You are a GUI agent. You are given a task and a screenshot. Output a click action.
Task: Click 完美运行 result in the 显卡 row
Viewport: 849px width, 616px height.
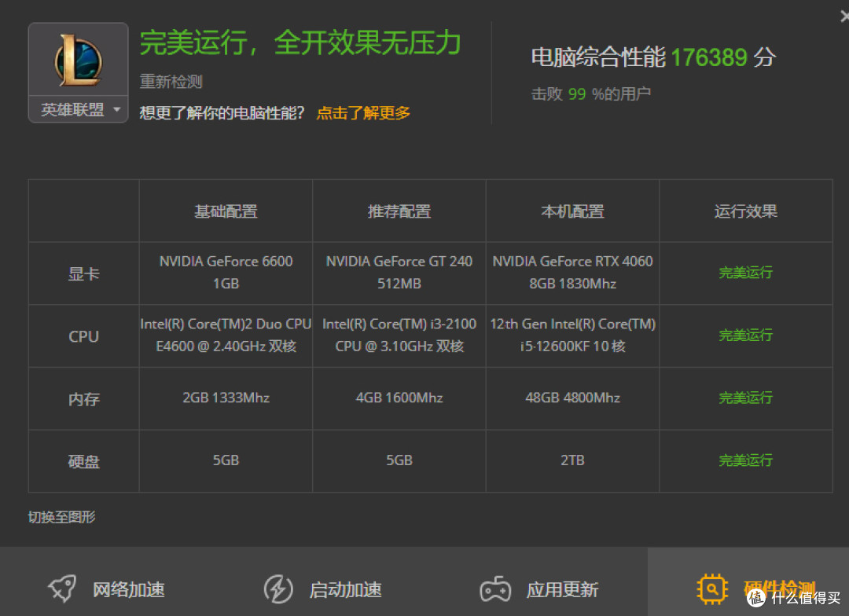(745, 273)
